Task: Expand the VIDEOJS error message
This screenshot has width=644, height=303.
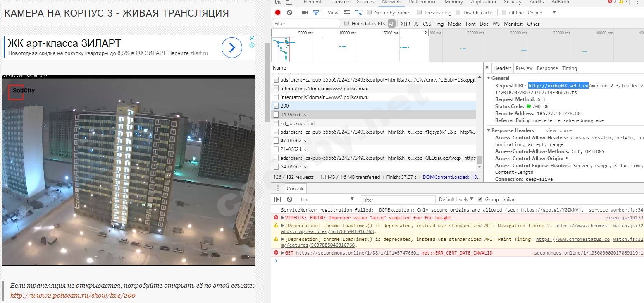Action: click(283, 218)
